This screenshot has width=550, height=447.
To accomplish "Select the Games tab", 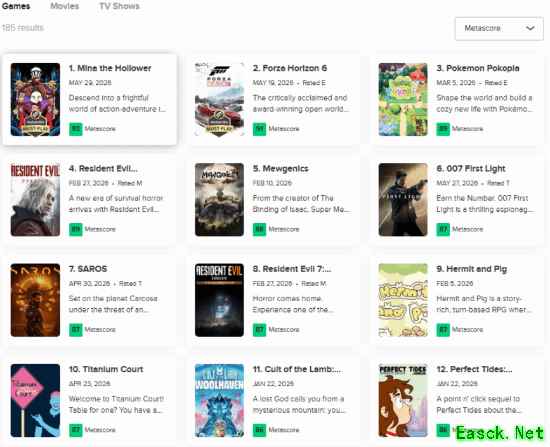I will [16, 6].
